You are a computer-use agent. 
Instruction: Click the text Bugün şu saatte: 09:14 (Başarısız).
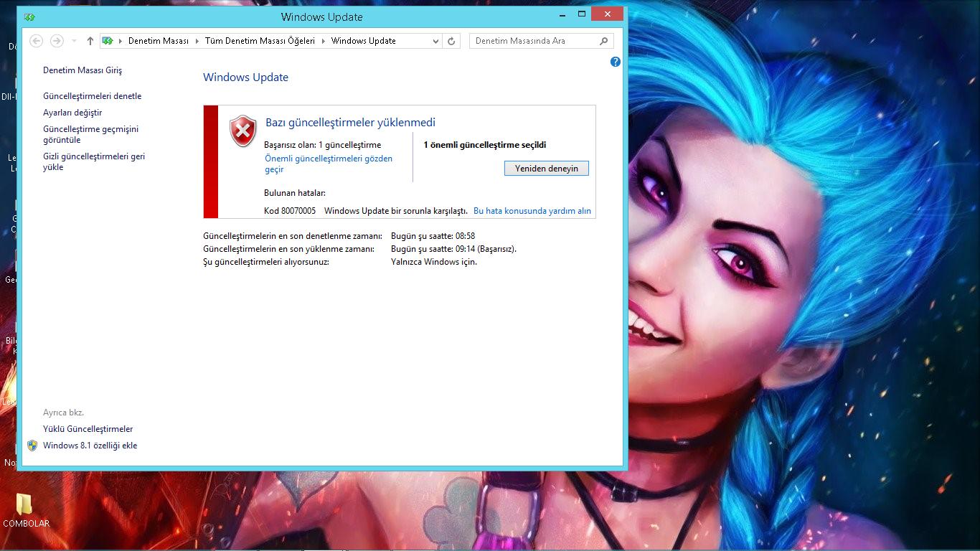454,249
